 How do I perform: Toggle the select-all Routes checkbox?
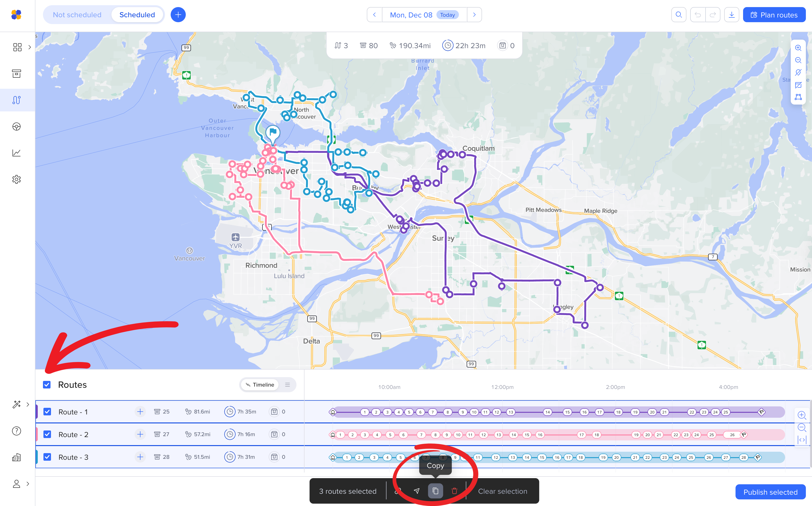point(47,384)
